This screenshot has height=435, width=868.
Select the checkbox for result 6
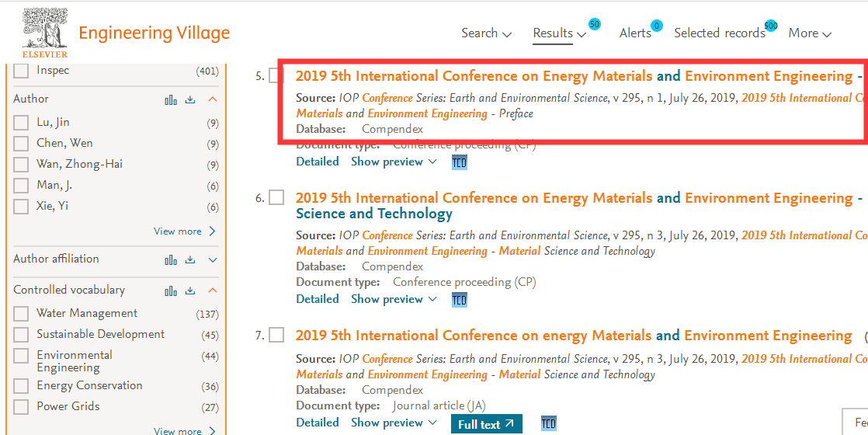(276, 198)
